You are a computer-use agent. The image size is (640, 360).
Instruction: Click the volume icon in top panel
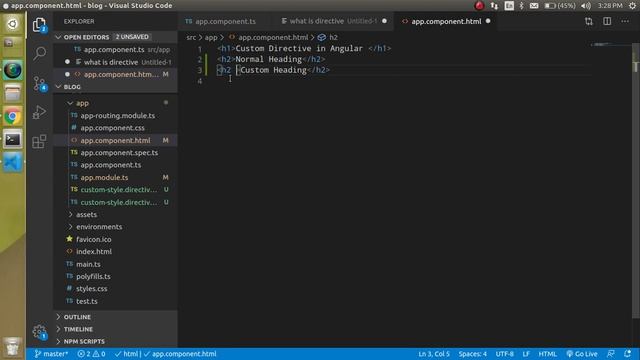[x=586, y=6]
